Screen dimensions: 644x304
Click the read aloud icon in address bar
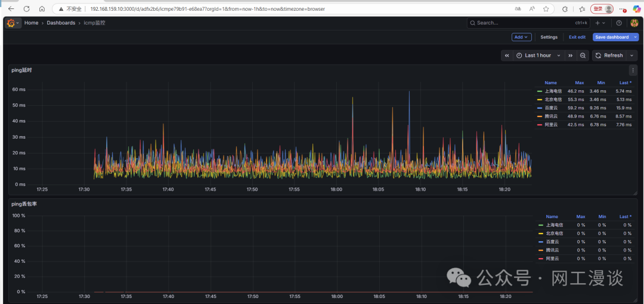pyautogui.click(x=532, y=8)
